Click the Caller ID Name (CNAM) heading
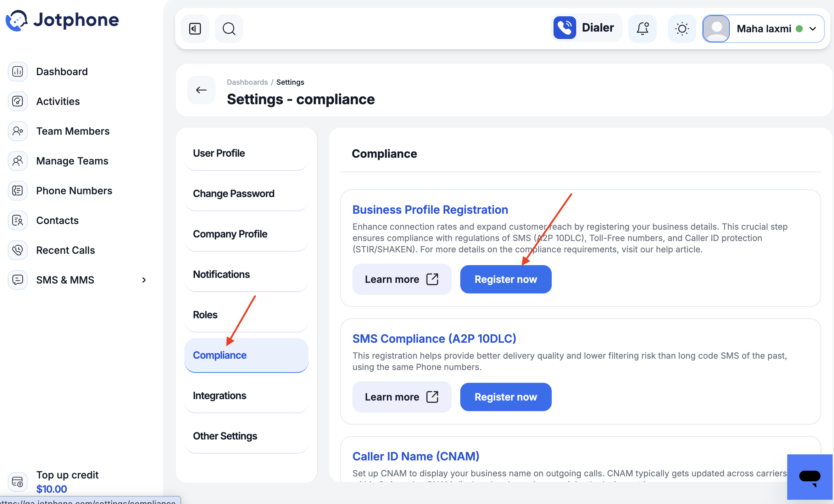Viewport: 834px width, 504px height. [x=416, y=457]
